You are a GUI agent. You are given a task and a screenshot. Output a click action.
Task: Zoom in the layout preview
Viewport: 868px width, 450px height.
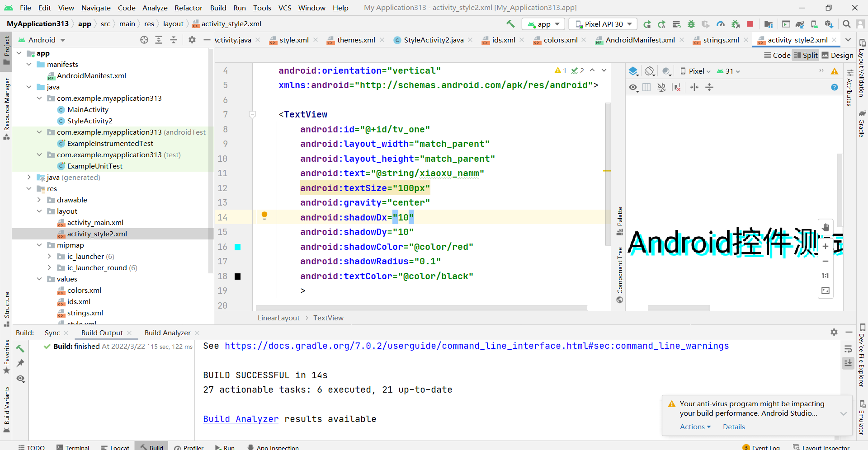click(826, 246)
